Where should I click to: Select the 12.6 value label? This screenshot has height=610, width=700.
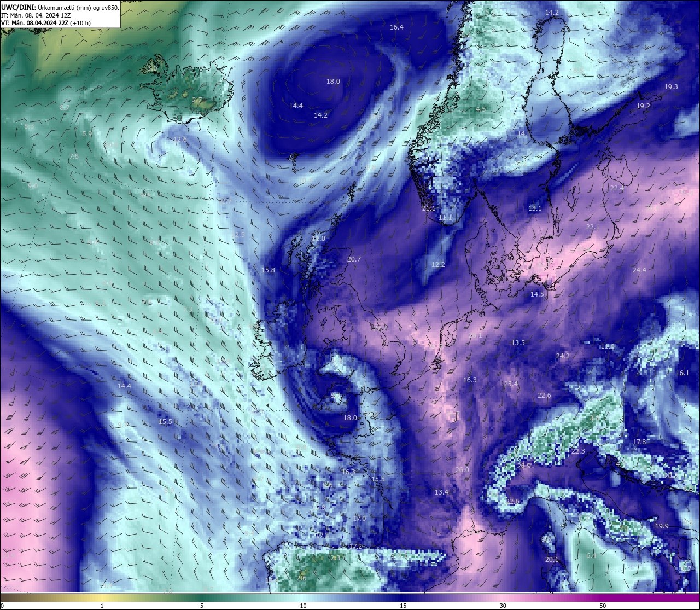point(180,139)
